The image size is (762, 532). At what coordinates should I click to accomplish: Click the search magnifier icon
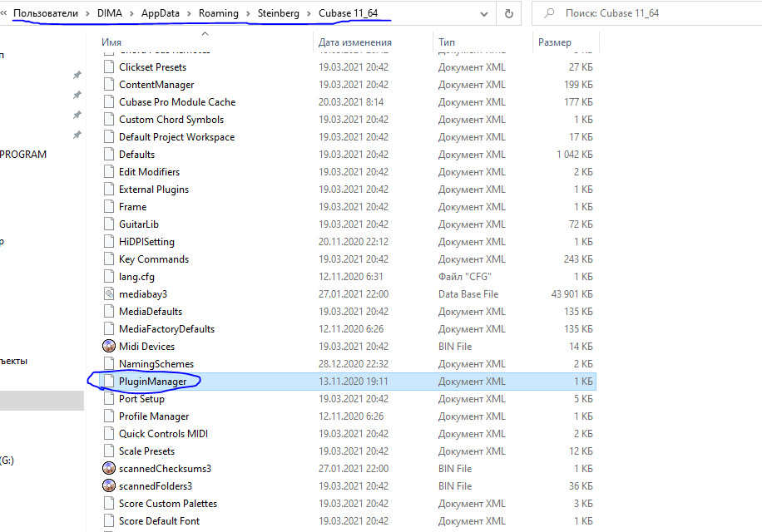pos(549,13)
